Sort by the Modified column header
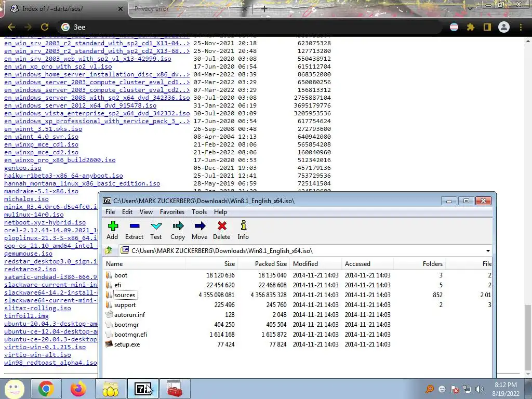The width and height of the screenshot is (532, 399). point(315,263)
